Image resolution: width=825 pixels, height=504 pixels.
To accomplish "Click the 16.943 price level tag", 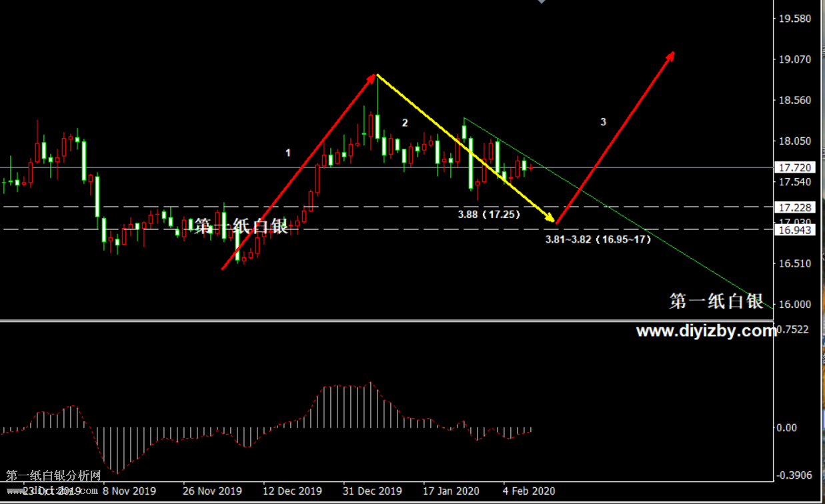I will 794,230.
